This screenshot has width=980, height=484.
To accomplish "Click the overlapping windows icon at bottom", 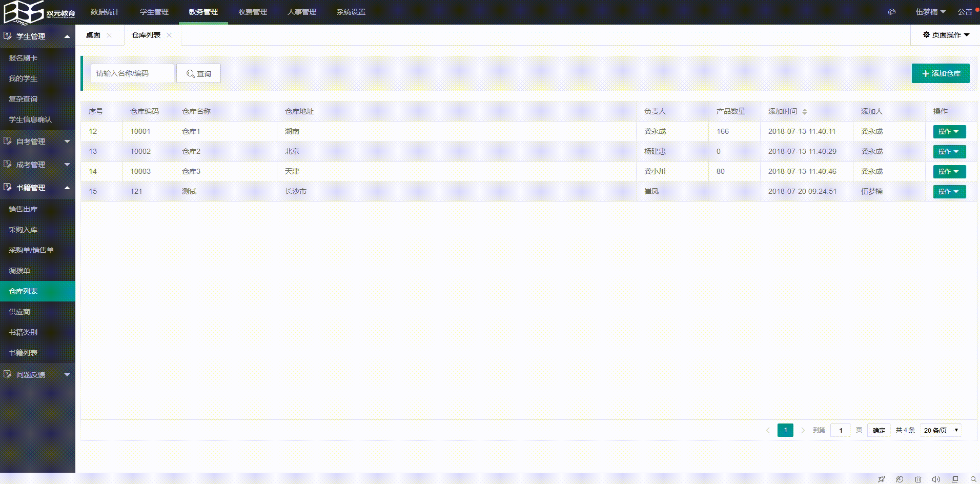I will pyautogui.click(x=955, y=479).
